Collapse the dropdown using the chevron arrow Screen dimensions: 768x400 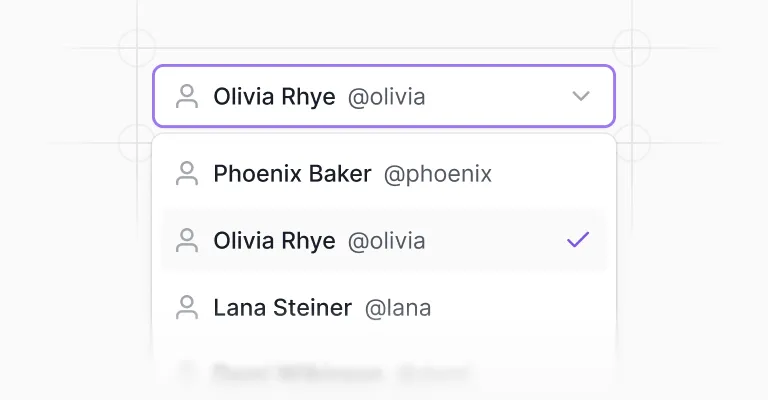pyautogui.click(x=581, y=96)
